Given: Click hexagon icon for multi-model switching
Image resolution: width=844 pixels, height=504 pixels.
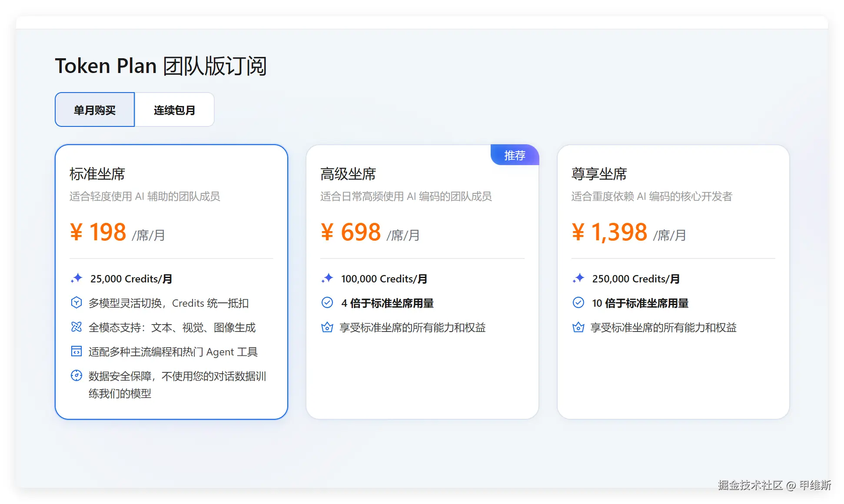Looking at the screenshot, I should click(76, 302).
